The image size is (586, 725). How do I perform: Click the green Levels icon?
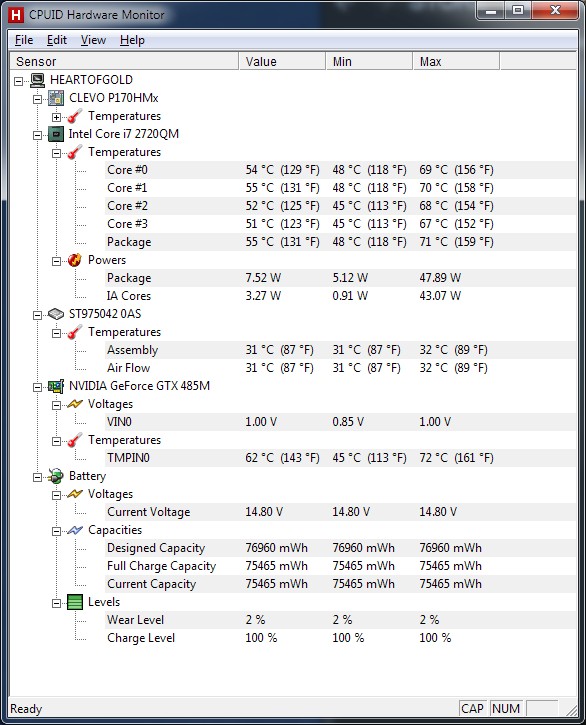click(75, 602)
